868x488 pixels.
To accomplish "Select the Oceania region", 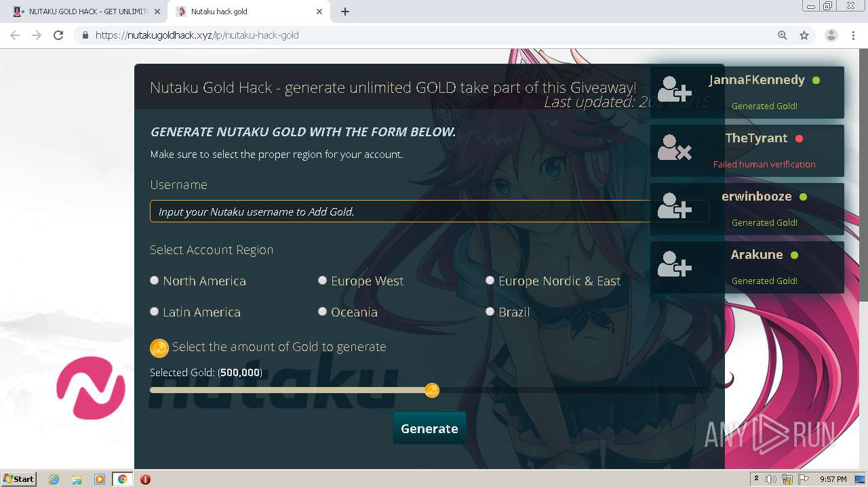I will pos(323,311).
